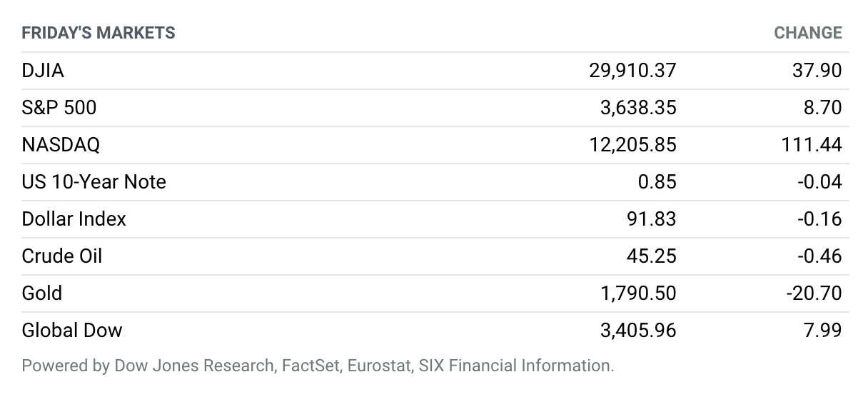Select the Gold row label
The image size is (868, 397).
tap(42, 293)
